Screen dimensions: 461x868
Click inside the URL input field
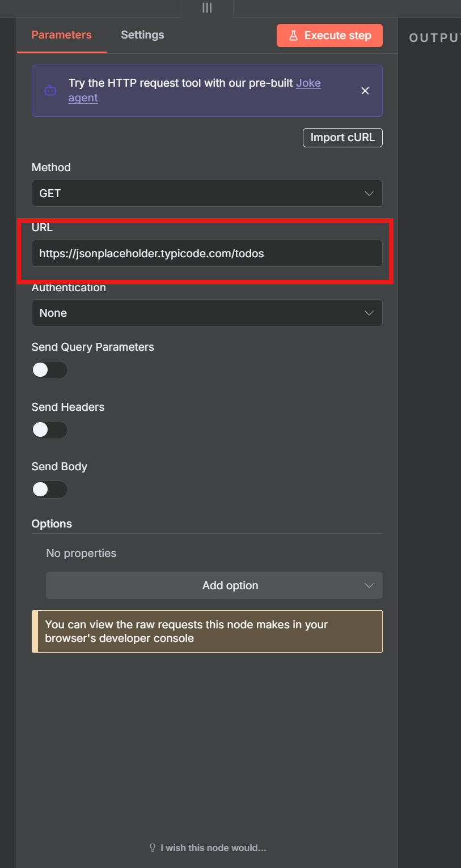click(207, 253)
